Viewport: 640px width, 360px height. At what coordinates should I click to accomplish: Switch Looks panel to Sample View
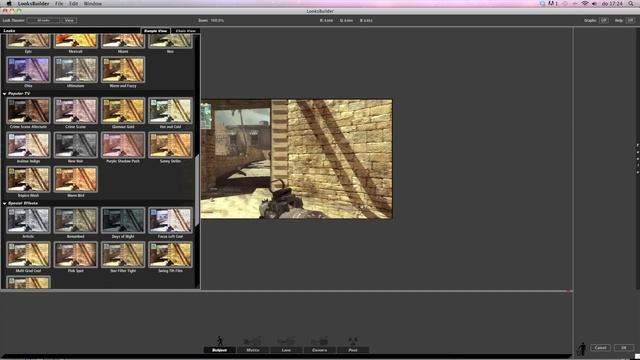pos(156,31)
